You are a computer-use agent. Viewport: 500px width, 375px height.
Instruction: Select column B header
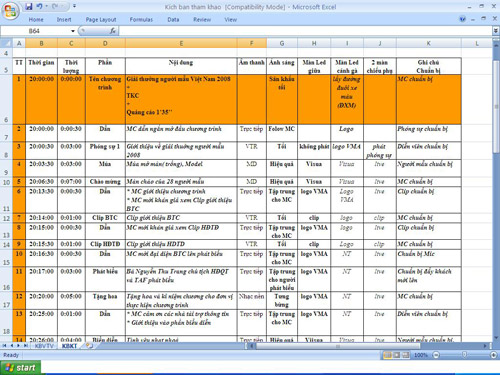41,43
